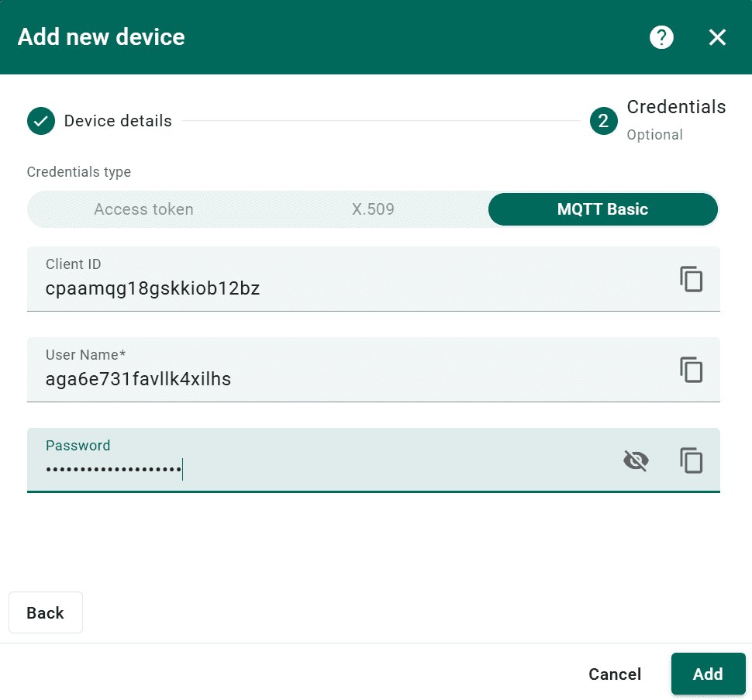Open the help icon in dialog header
This screenshot has height=700, width=752.
point(661,37)
